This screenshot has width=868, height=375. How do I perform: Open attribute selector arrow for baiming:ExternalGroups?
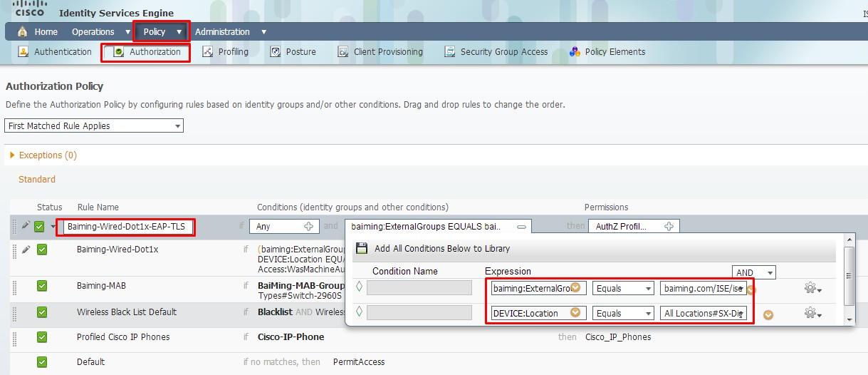coord(575,289)
